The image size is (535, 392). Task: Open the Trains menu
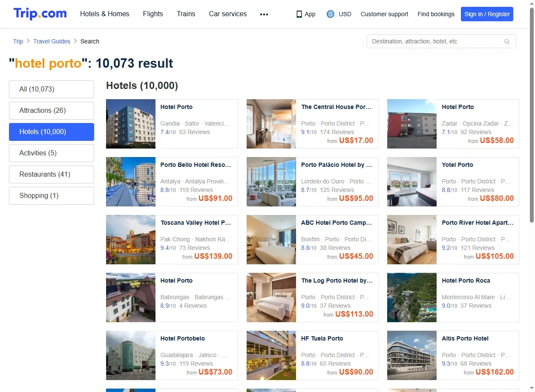click(186, 14)
